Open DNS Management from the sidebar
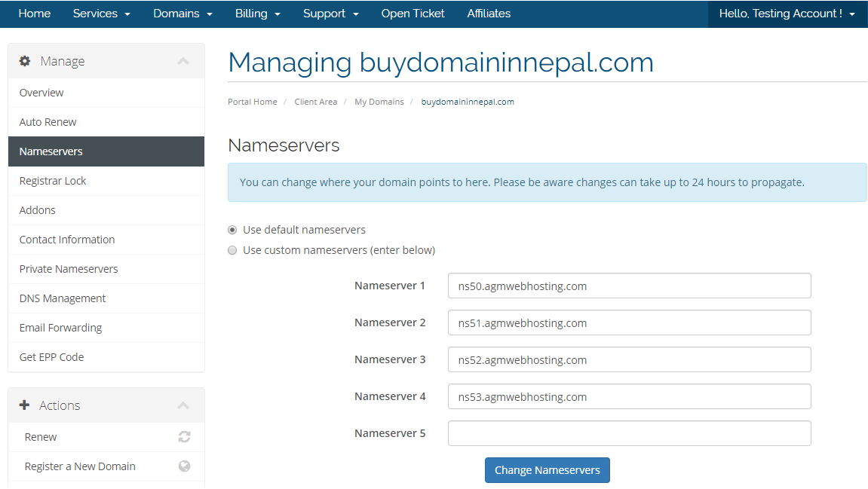The width and height of the screenshot is (868, 489). point(63,298)
